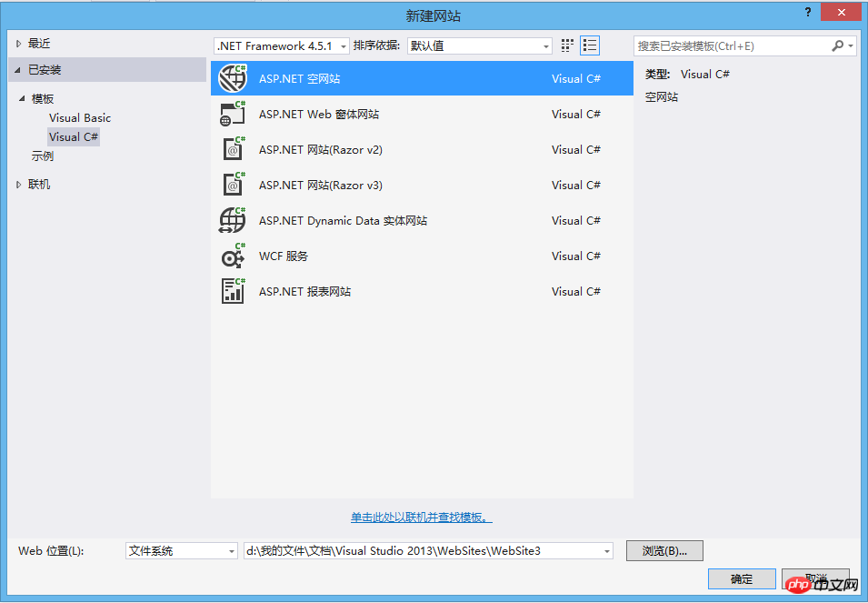Select Visual Basic under templates
The height and width of the screenshot is (603, 868).
(80, 118)
